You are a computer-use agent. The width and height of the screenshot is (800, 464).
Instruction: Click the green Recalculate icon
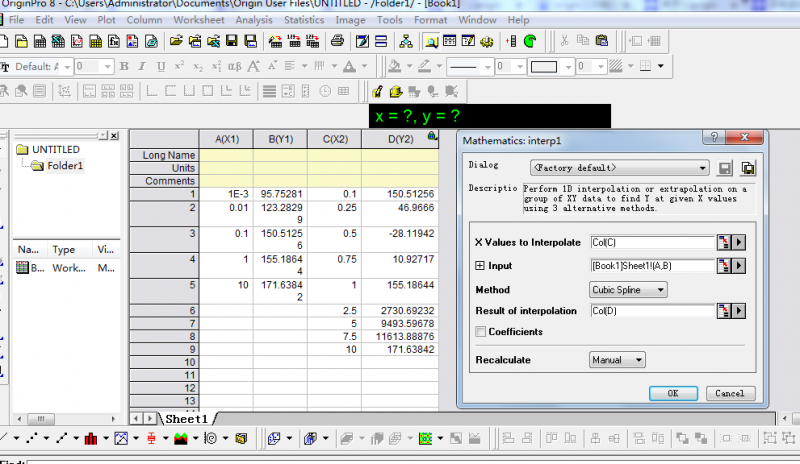coord(529,41)
